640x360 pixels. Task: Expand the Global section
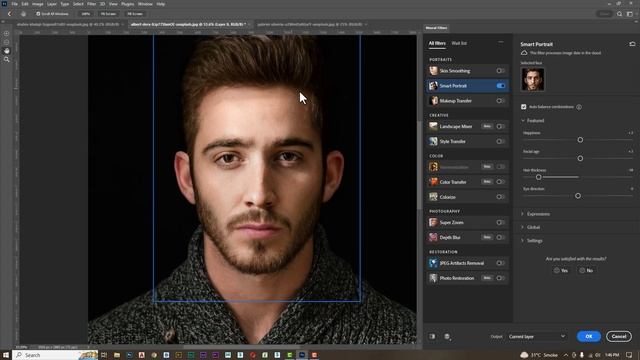(x=523, y=227)
